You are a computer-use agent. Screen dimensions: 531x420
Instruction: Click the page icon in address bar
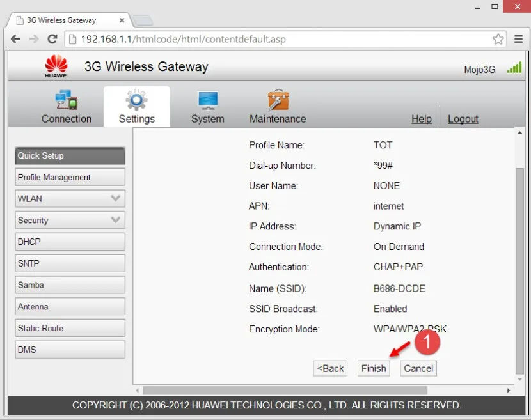[72, 39]
